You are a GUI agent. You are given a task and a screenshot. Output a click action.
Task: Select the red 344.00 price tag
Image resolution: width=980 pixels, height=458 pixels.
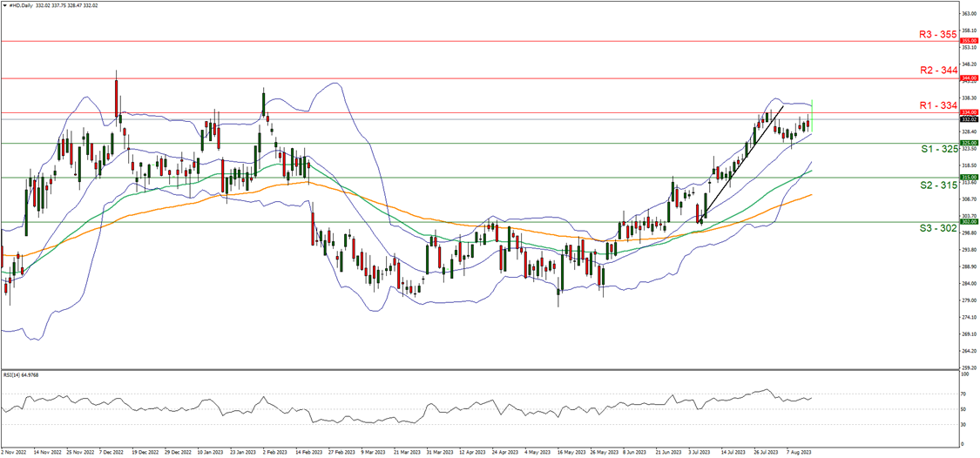pos(969,78)
